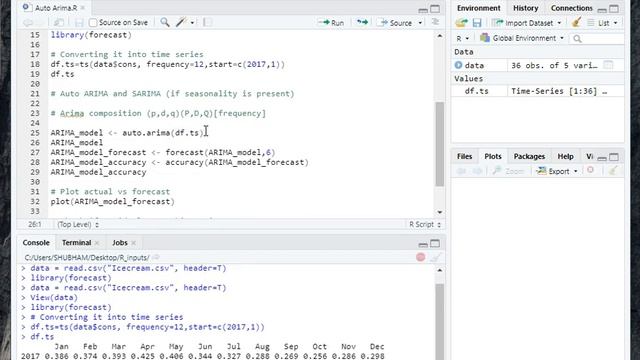Place cursor on line 25 auto.arima code
This screenshot has height=360, width=640.
pos(127,133)
